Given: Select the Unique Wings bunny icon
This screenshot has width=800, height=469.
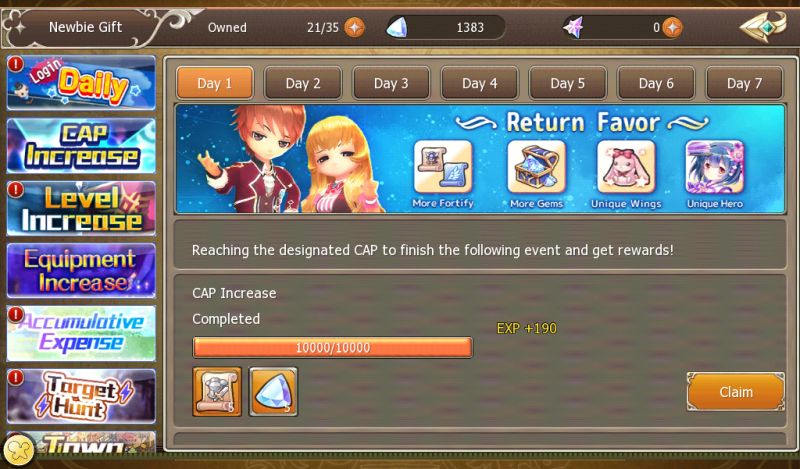Looking at the screenshot, I should pos(626,166).
